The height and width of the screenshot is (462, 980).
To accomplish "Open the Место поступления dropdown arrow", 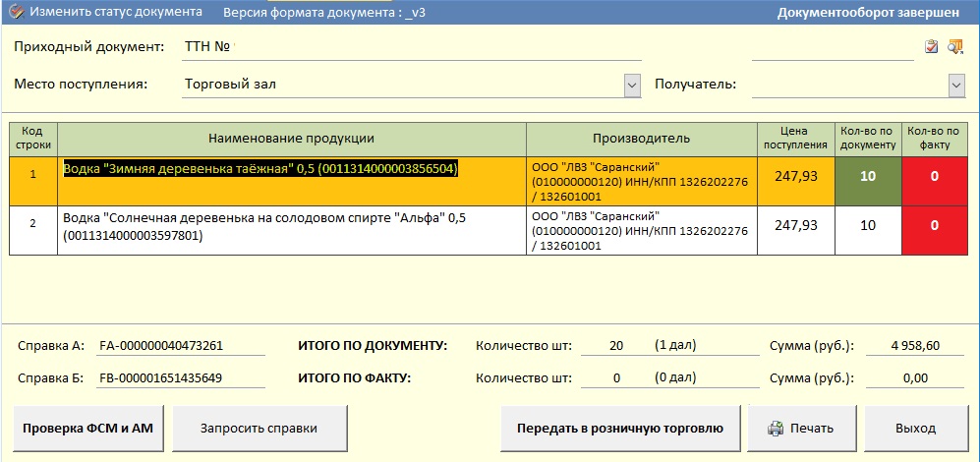I will 632,86.
